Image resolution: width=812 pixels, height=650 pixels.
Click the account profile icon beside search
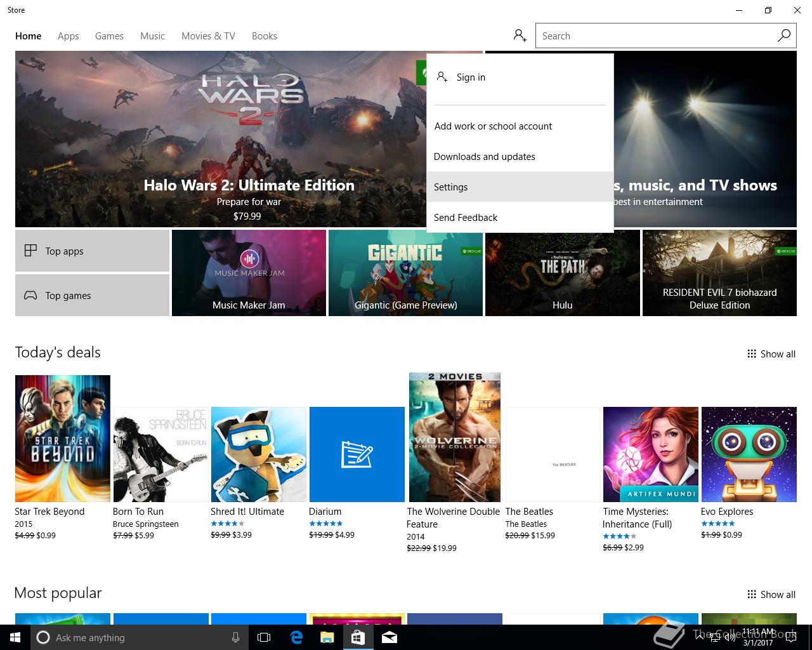point(520,36)
